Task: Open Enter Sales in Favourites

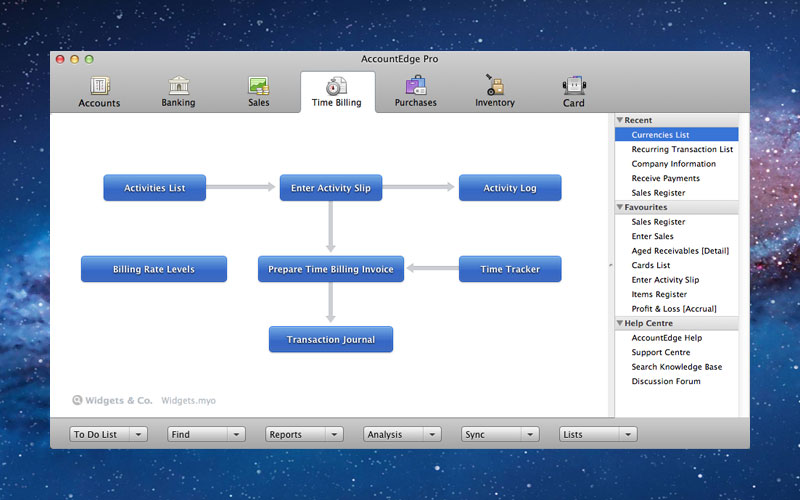Action: (x=677, y=236)
